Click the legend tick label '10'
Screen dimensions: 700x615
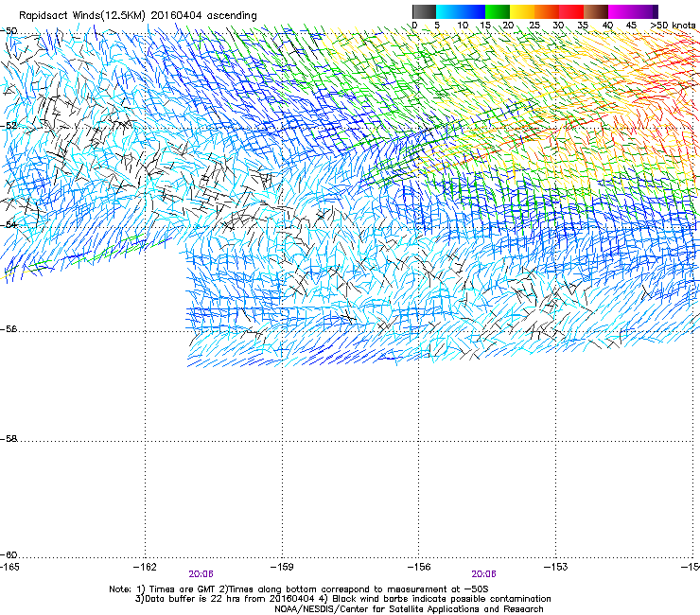click(x=463, y=25)
